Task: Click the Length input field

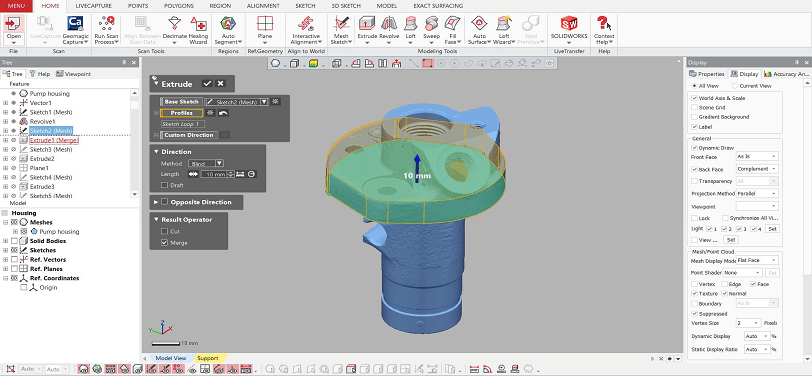Action: [214, 175]
